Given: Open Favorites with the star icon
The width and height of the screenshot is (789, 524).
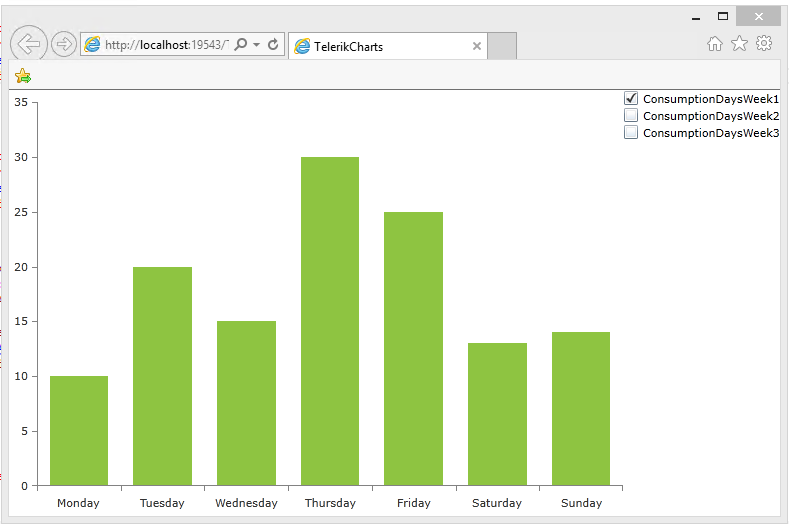Looking at the screenshot, I should point(739,43).
